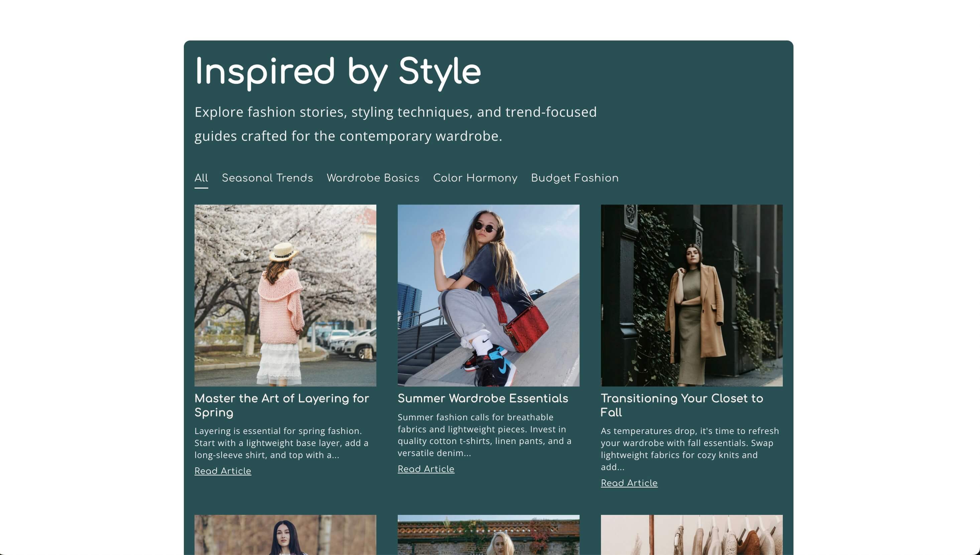
Task: Click the 'Explore fashion stories' intro paragraph
Action: (x=395, y=124)
